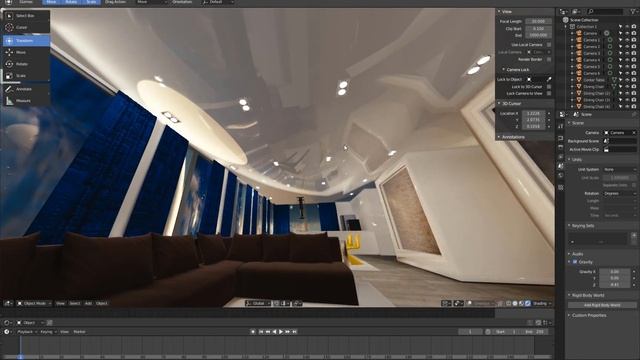
Task: Open the 3D viewport editor type icon
Action: [x=8, y=303]
